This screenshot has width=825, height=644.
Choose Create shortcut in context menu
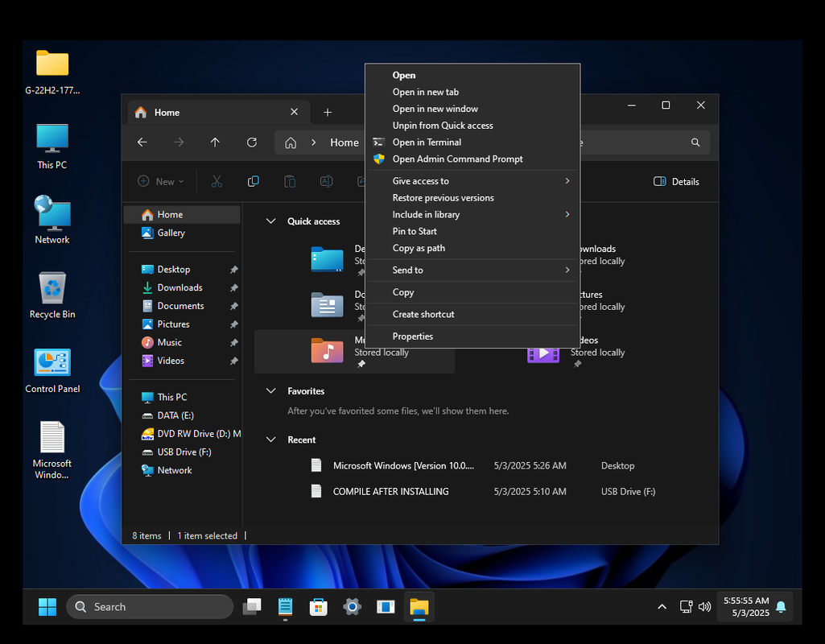coord(472,314)
